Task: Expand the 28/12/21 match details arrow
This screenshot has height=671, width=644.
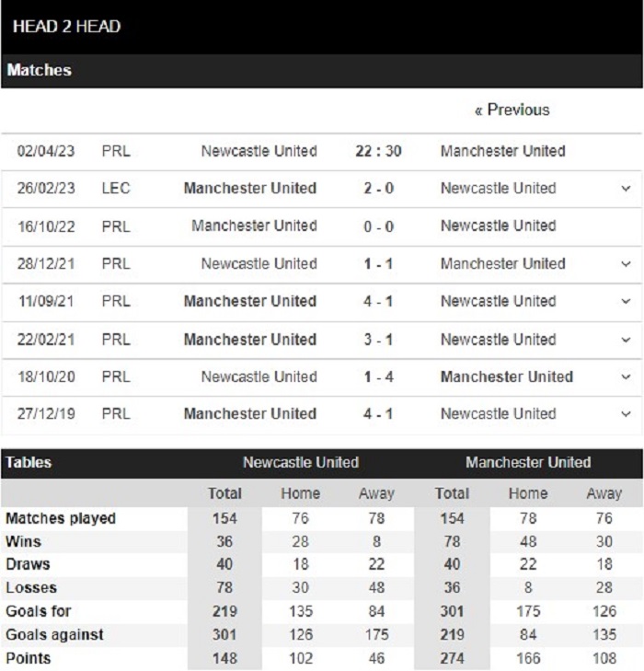Action: pyautogui.click(x=627, y=264)
